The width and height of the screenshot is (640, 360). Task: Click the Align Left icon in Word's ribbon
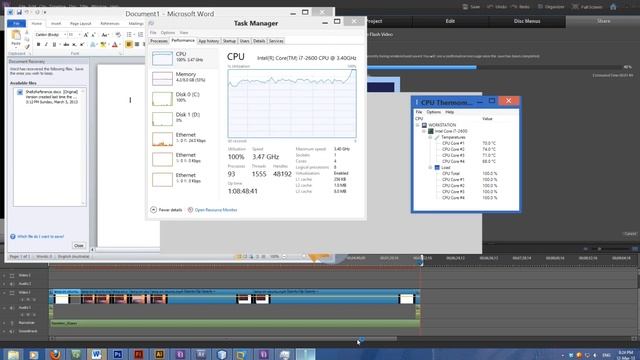coord(129,44)
